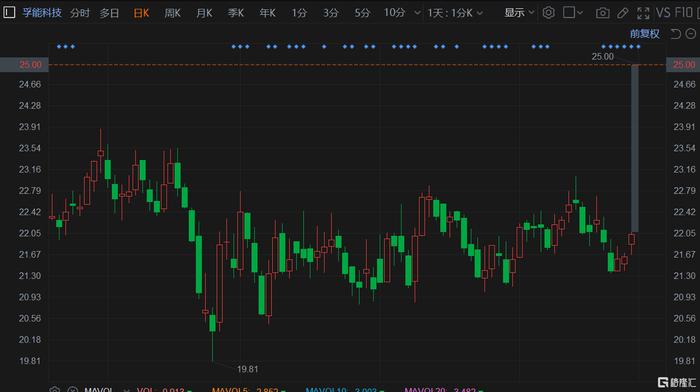Screen dimensions: 700x392
Task: Open the F10 company info
Action: click(x=683, y=13)
